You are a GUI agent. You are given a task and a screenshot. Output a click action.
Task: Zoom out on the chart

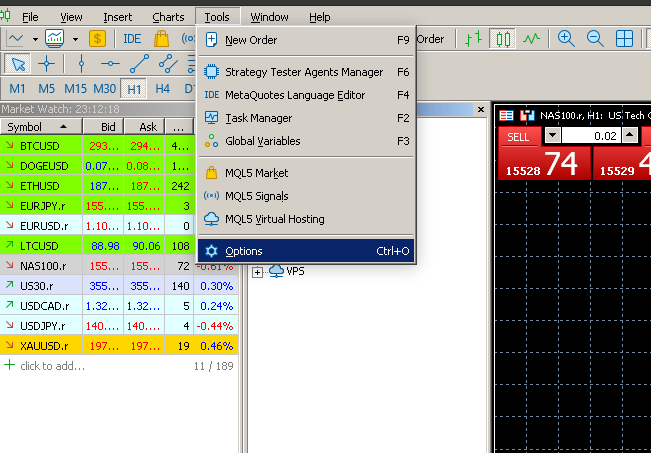coord(595,39)
